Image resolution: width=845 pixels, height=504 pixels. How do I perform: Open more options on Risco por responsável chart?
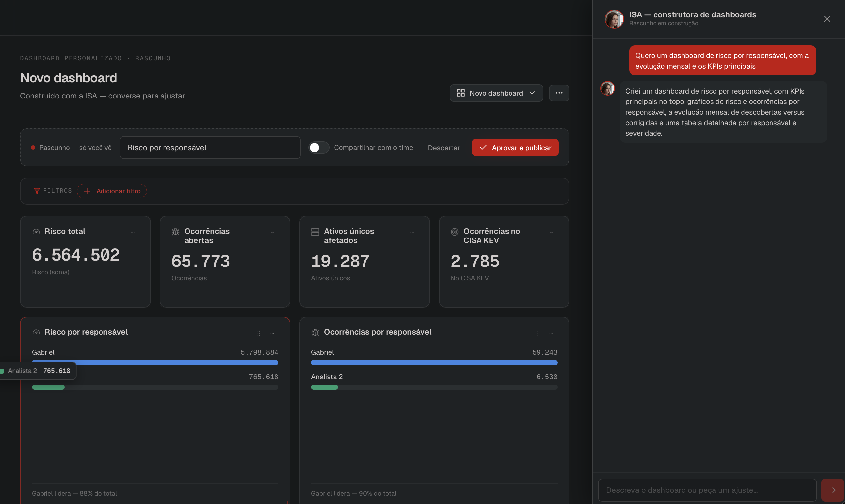[x=272, y=333]
